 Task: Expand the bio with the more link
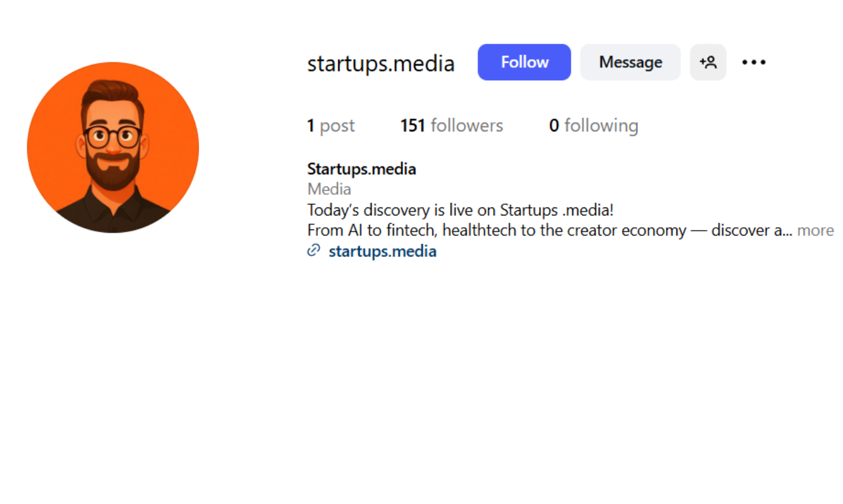[x=815, y=230]
